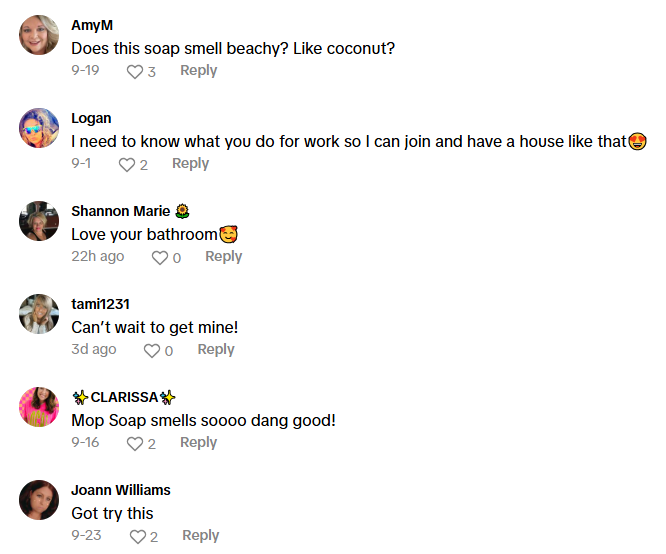Open Logan's profile avatar
Viewport: 666px width, 554px height.
pos(39,128)
